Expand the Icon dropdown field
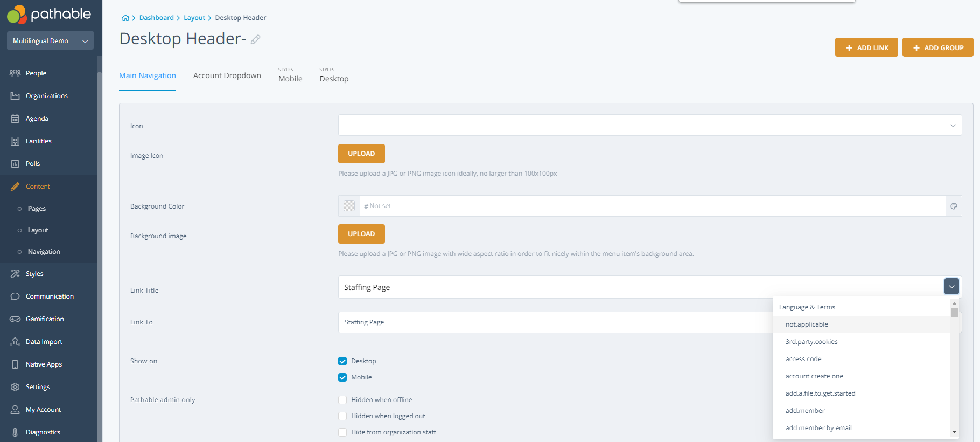The height and width of the screenshot is (442, 980). pos(650,125)
